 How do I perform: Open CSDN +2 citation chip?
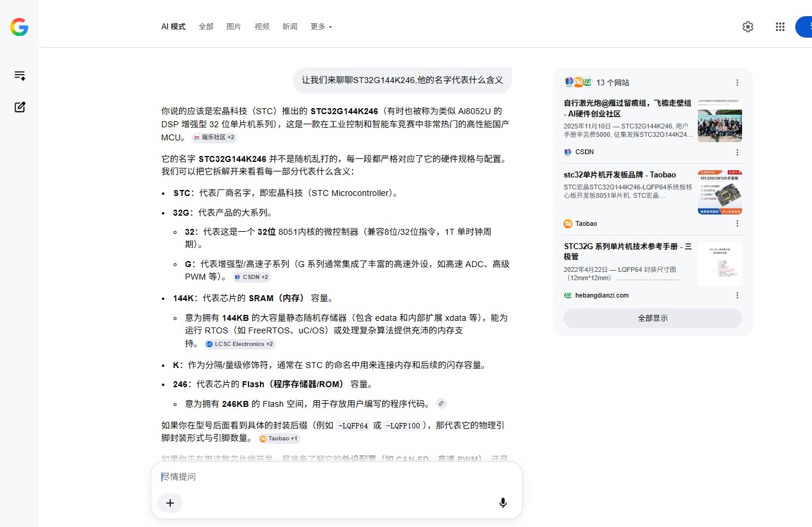pyautogui.click(x=252, y=277)
